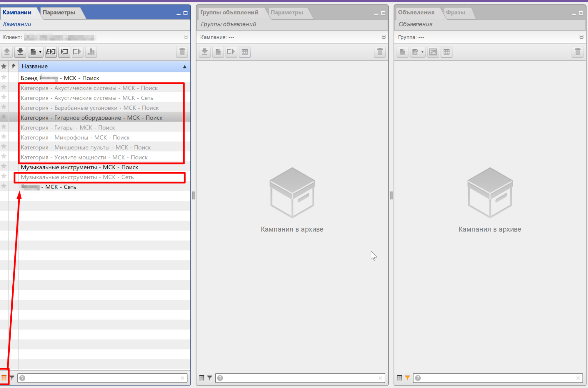Click the download campaigns from server icon
Viewport: 588px width, 388px height.
(20, 52)
